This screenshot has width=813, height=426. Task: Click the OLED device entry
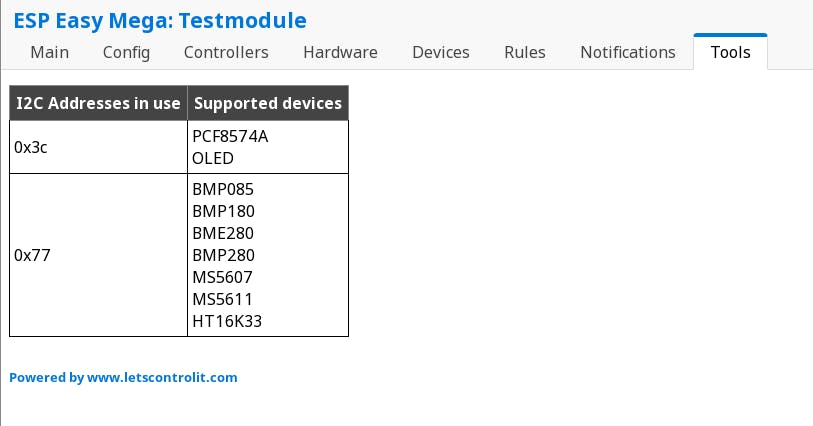213,158
